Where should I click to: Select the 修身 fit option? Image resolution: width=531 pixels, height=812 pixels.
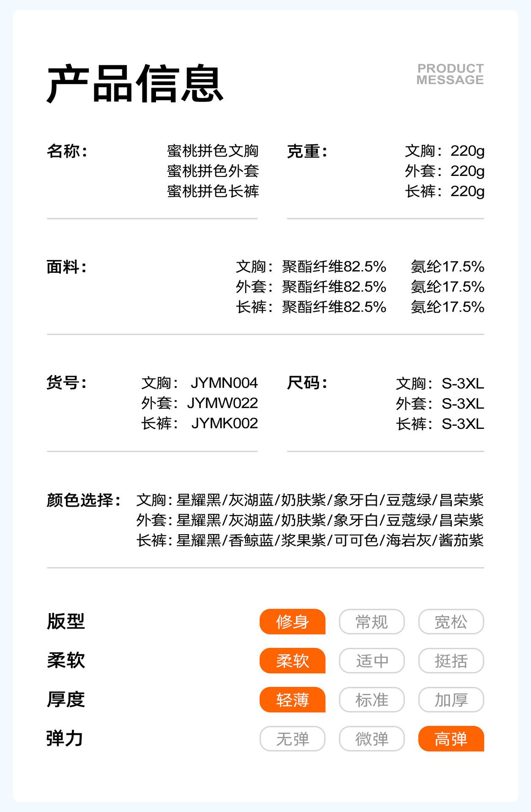click(x=292, y=622)
